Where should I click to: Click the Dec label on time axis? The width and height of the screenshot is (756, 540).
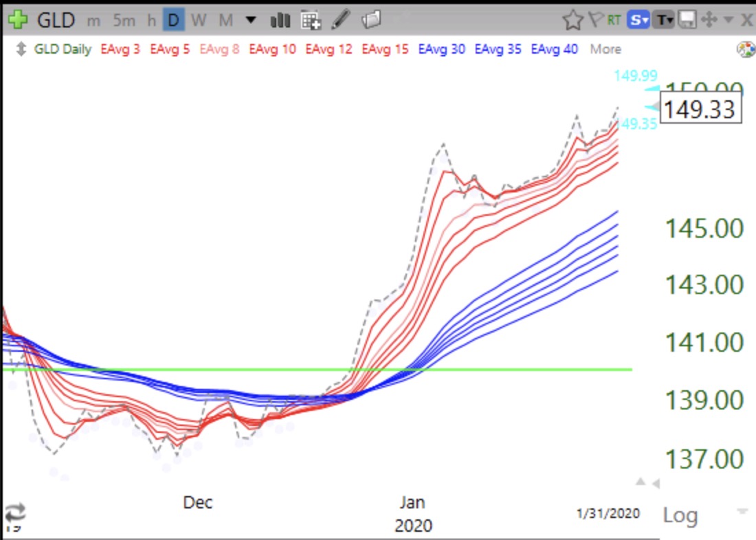pyautogui.click(x=198, y=502)
